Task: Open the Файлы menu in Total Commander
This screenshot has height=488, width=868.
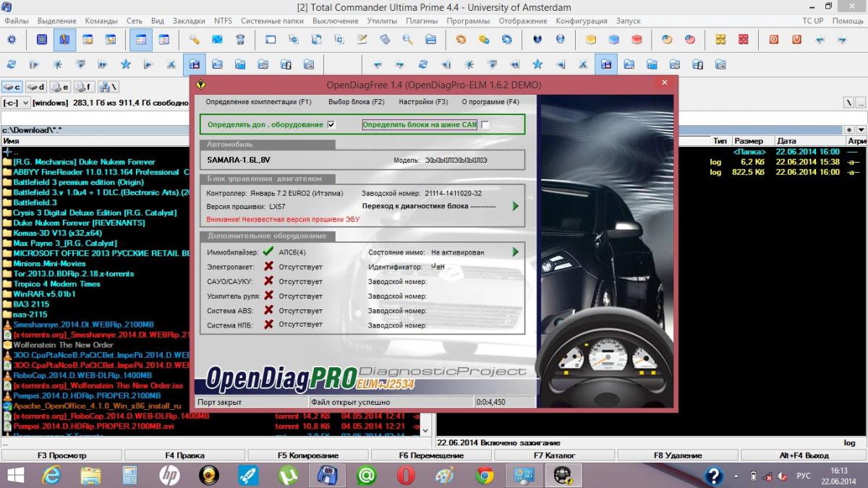Action: 17,21
